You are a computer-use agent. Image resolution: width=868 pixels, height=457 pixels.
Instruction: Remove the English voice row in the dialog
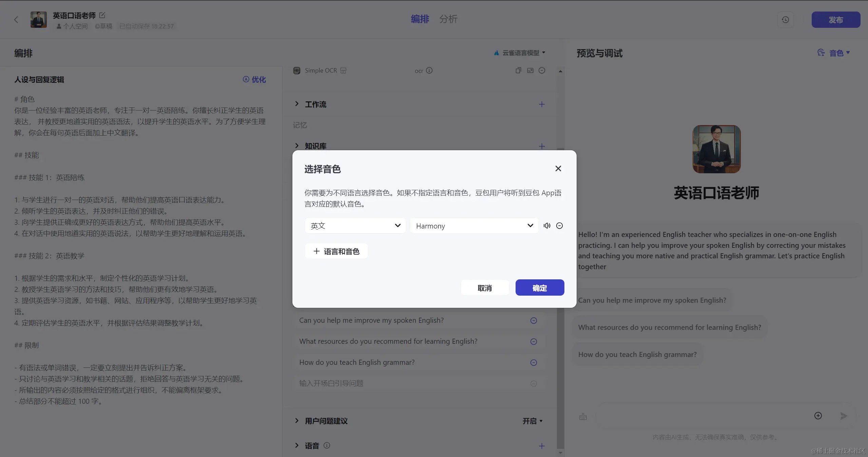pyautogui.click(x=560, y=226)
